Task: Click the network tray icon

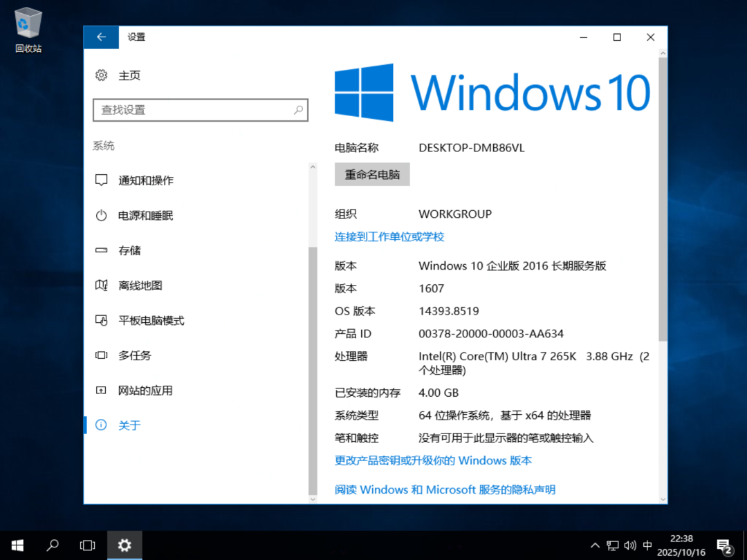Action: pyautogui.click(x=613, y=545)
